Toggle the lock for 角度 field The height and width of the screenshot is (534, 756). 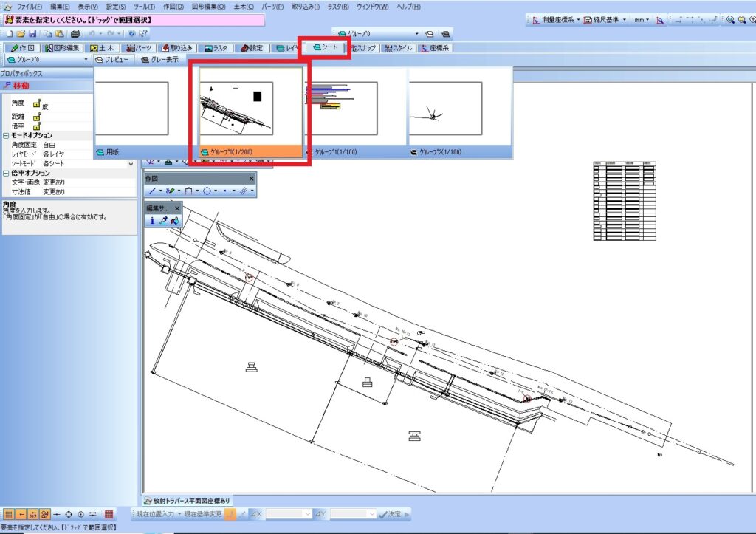37,103
